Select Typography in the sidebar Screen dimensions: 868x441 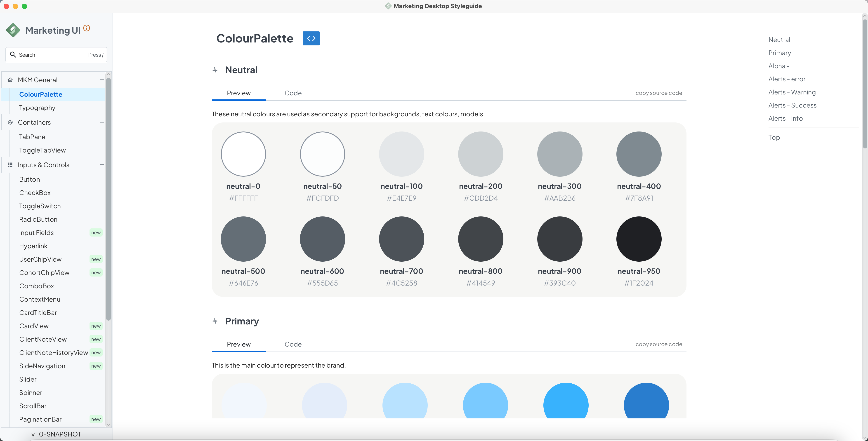pos(37,108)
